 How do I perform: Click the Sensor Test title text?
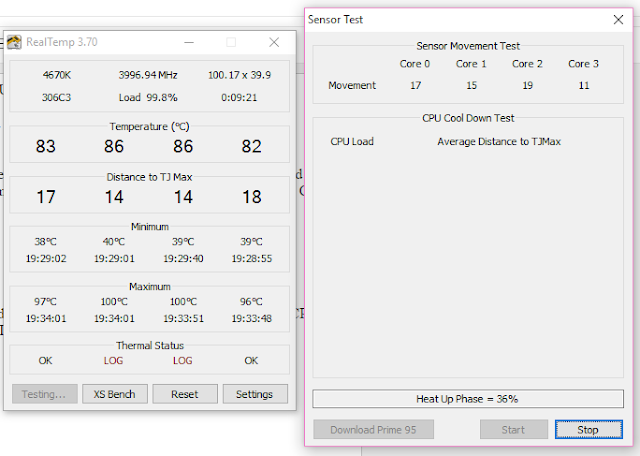(x=335, y=20)
